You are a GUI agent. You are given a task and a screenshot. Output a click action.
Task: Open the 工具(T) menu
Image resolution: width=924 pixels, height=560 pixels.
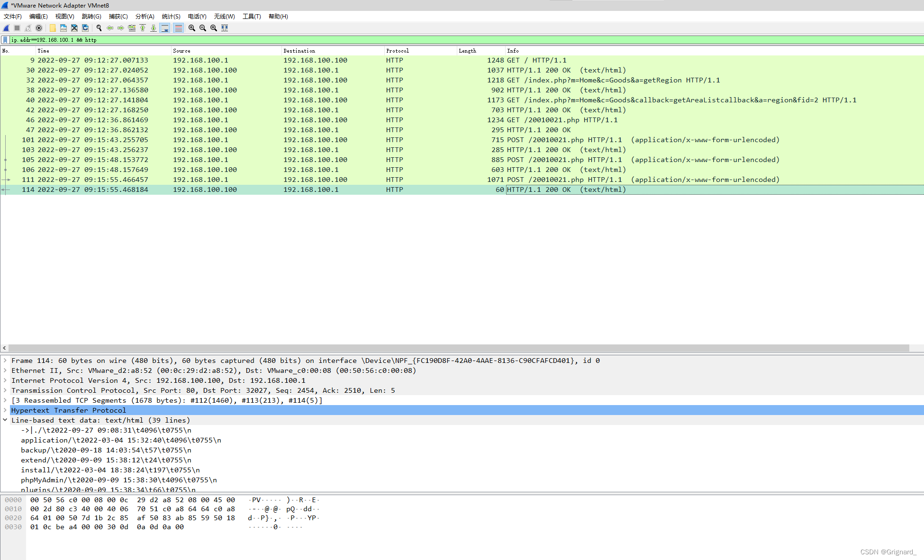click(252, 17)
